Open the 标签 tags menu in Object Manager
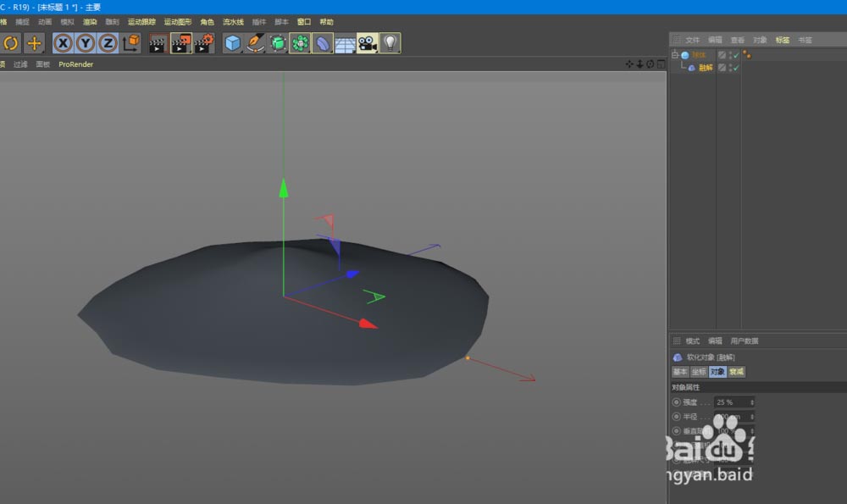The width and height of the screenshot is (847, 504). (782, 40)
